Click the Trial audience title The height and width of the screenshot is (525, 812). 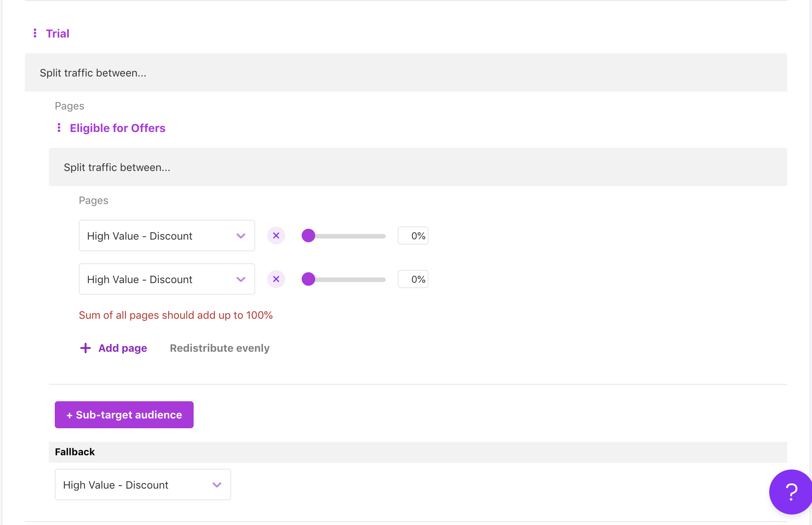(57, 33)
